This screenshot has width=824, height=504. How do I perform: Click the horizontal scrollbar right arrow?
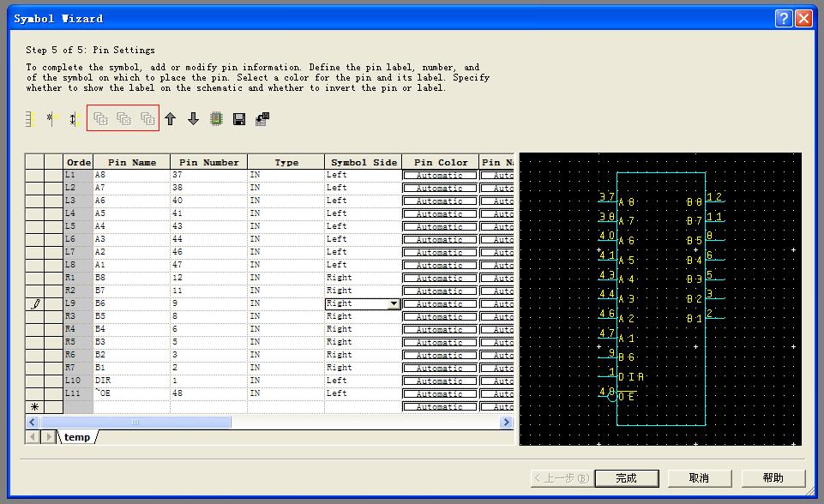pos(506,423)
